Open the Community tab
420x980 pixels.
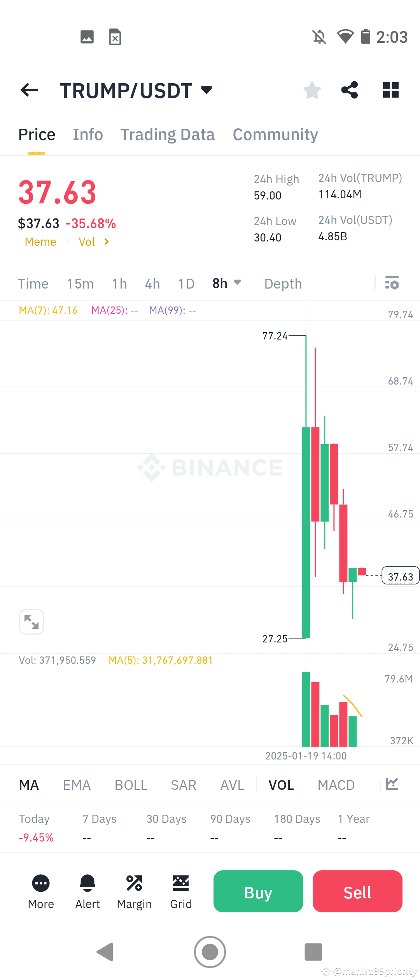coord(275,134)
